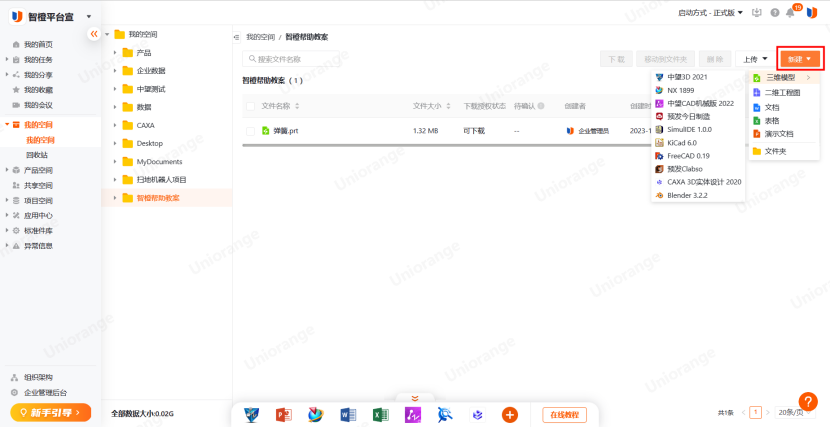Viewport: 830px width, 428px height.
Task: Open the 弹簧.prt file name
Action: 286,131
